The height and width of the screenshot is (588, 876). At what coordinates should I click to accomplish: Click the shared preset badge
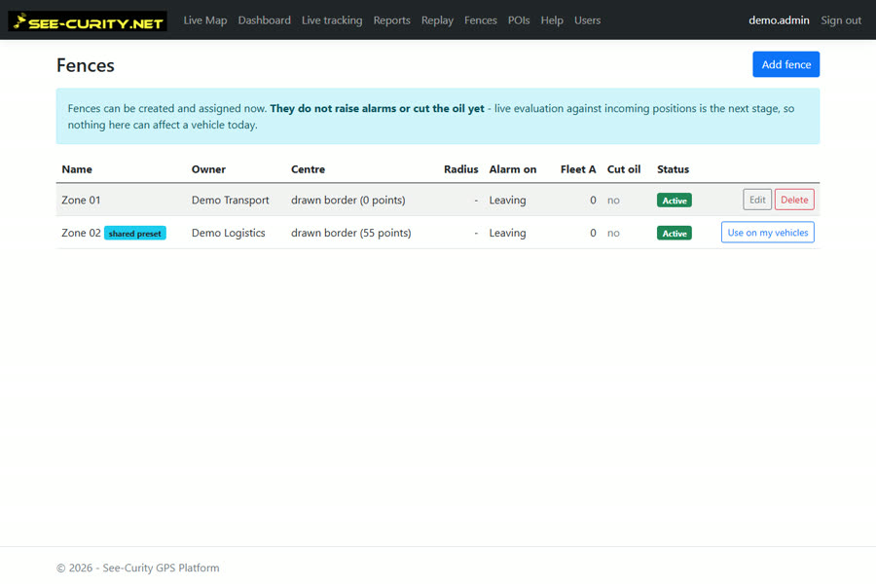[134, 233]
